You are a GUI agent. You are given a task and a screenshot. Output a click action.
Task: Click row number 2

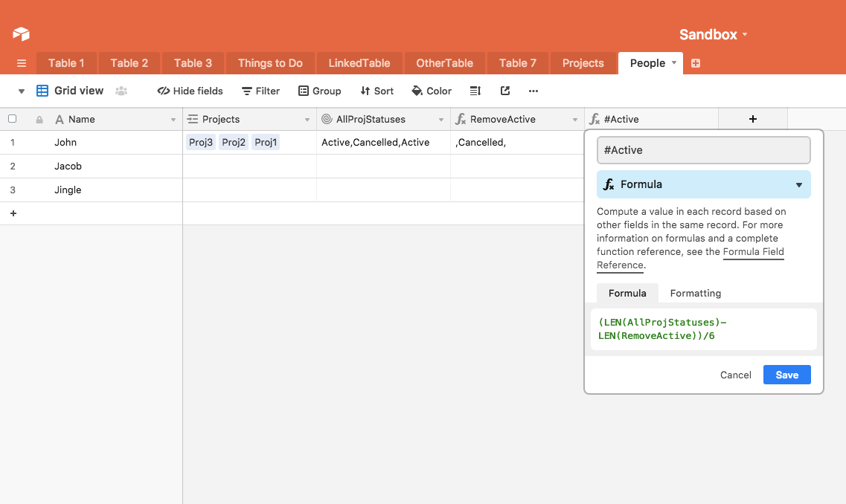(13, 166)
